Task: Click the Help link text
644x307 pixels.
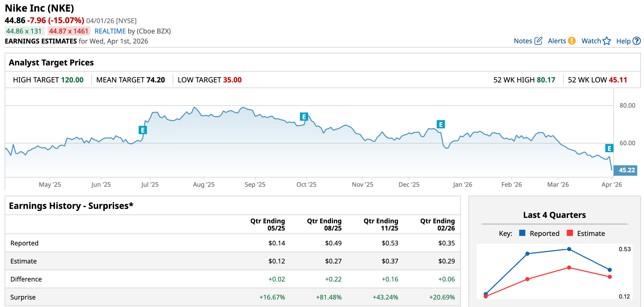Action: click(623, 41)
